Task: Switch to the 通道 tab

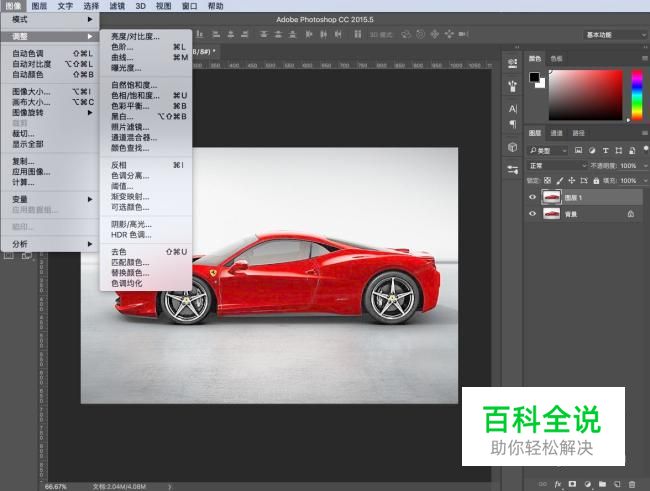Action: point(556,133)
